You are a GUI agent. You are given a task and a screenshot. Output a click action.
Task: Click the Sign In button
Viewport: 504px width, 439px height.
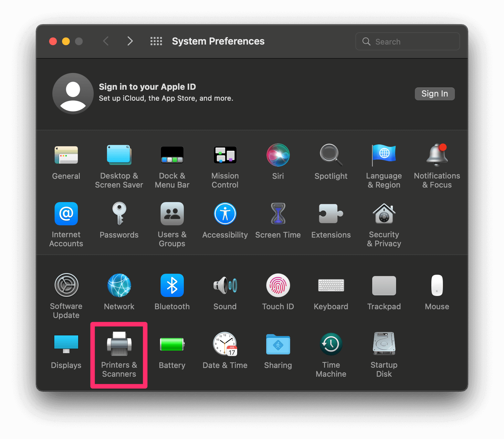[x=435, y=94]
